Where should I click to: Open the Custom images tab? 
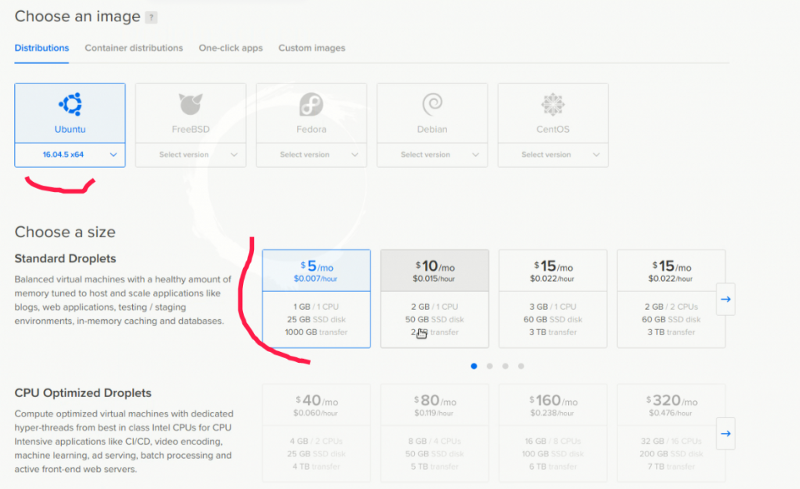(312, 48)
